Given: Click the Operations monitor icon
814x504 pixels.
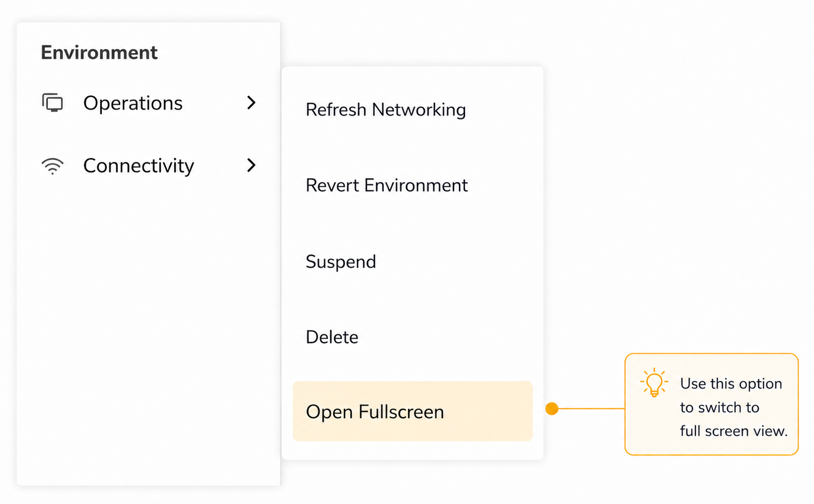Looking at the screenshot, I should 52,103.
